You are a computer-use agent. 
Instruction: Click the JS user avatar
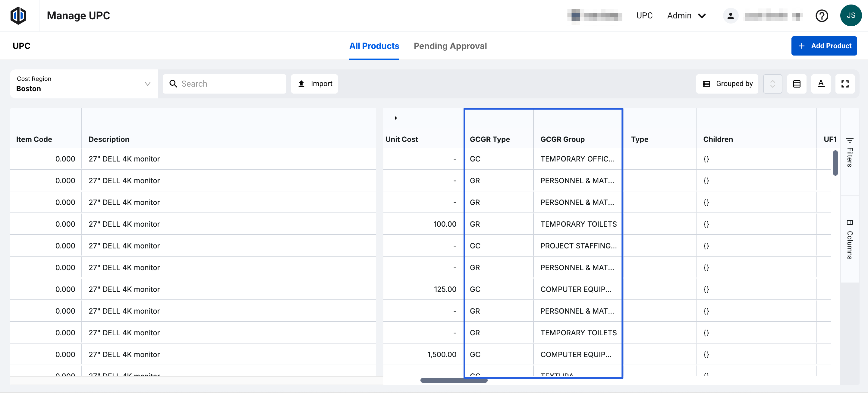click(851, 15)
